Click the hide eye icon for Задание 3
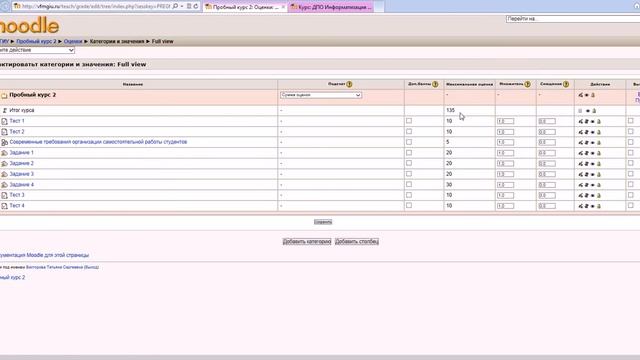 click(x=593, y=174)
